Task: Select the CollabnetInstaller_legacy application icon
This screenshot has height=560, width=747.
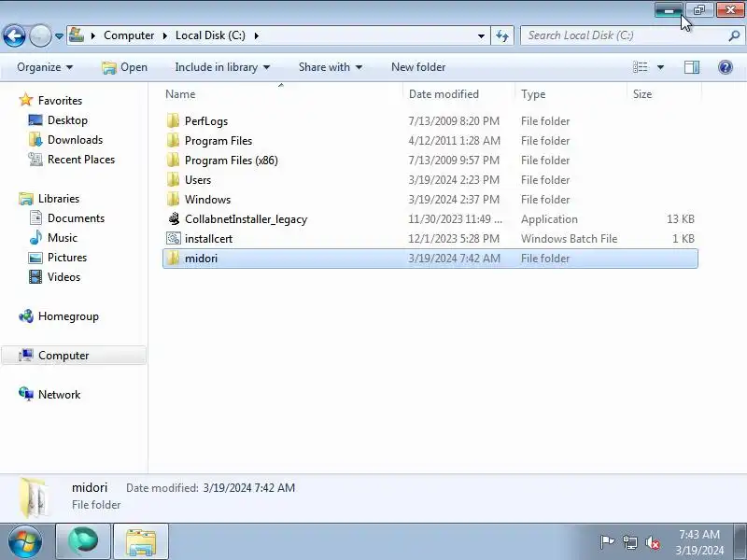Action: [174, 218]
